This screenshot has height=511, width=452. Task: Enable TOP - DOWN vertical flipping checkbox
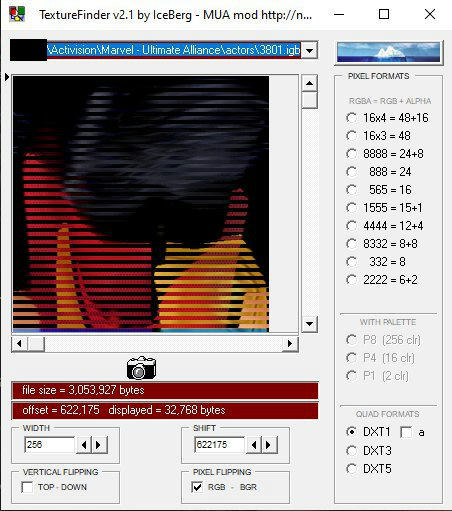point(27,487)
